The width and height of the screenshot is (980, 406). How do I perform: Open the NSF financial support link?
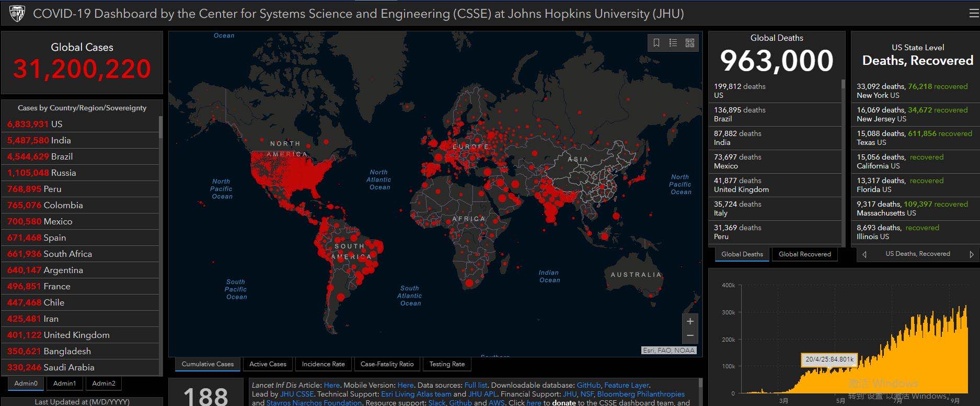(x=586, y=394)
